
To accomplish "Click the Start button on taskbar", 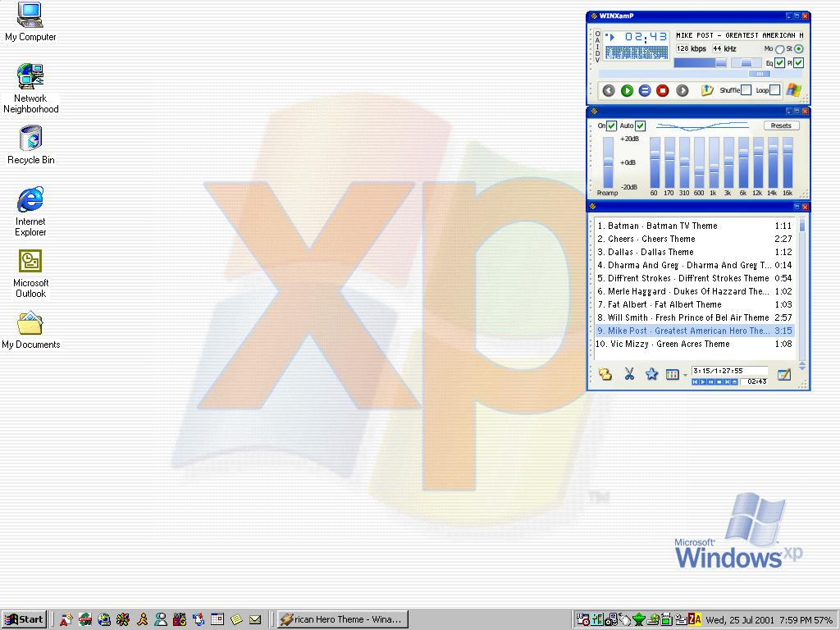I will tap(24, 619).
